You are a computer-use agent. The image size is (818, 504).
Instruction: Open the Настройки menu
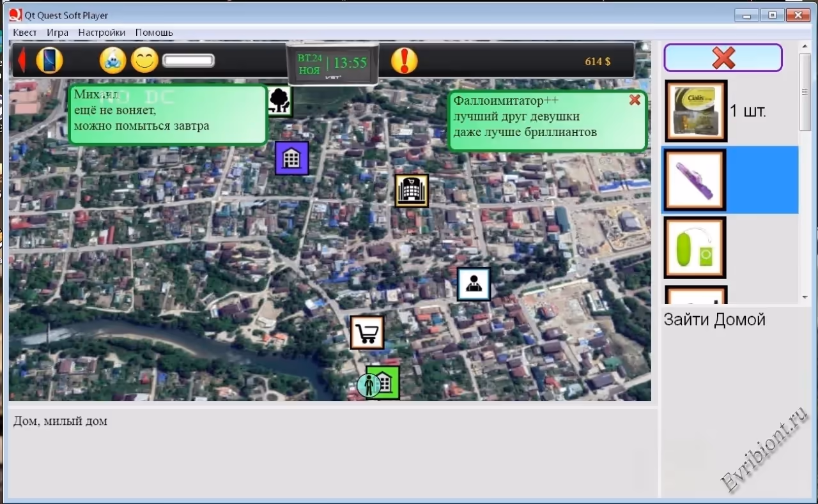(x=102, y=33)
